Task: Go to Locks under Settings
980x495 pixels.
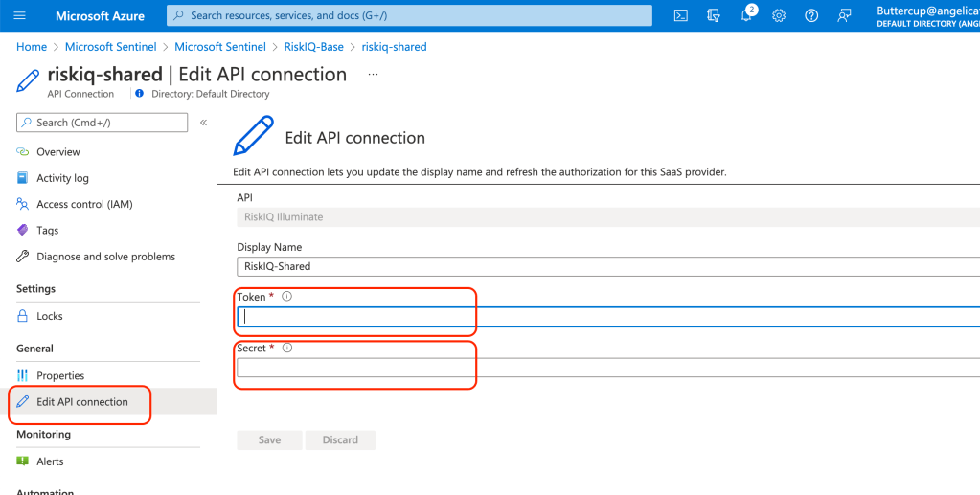Action: click(49, 316)
